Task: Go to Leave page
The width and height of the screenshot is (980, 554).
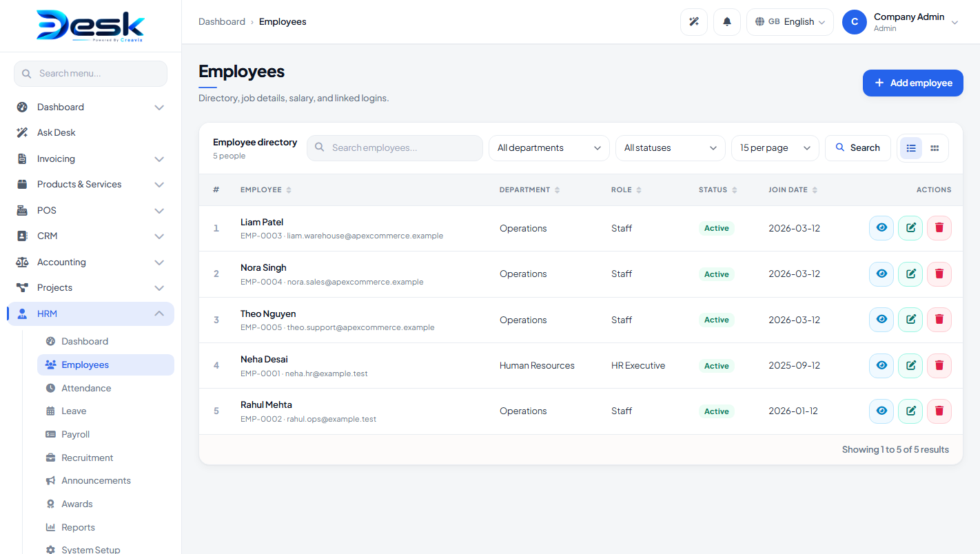Action: (105, 411)
